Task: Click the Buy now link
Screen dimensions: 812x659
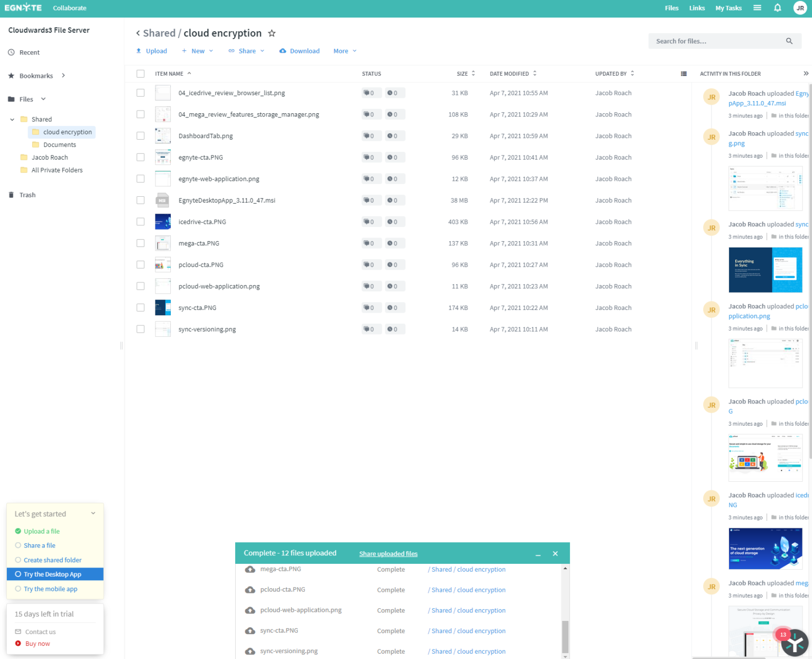Action: point(37,644)
